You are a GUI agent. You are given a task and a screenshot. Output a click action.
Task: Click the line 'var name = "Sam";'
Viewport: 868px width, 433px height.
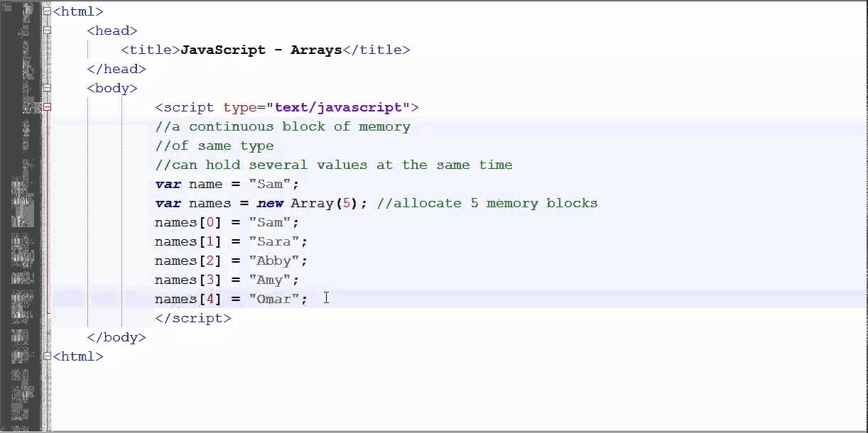[227, 184]
